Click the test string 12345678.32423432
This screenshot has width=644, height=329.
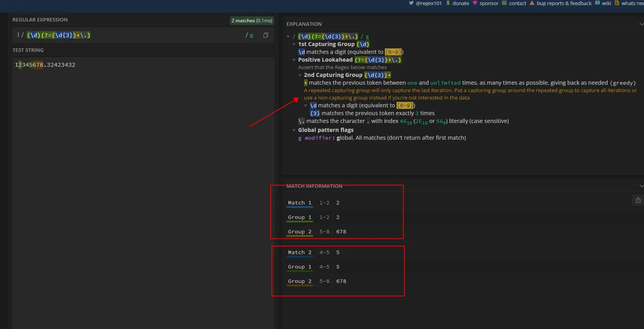pyautogui.click(x=45, y=65)
